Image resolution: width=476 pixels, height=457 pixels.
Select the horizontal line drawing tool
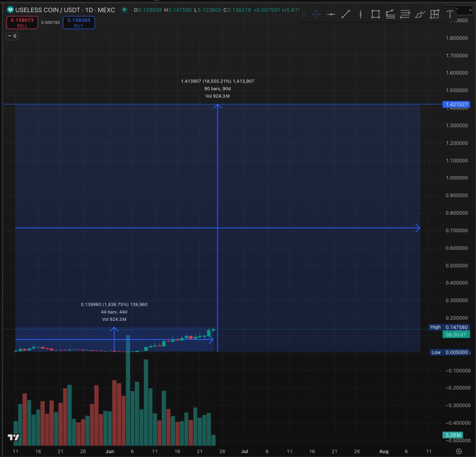[331, 14]
